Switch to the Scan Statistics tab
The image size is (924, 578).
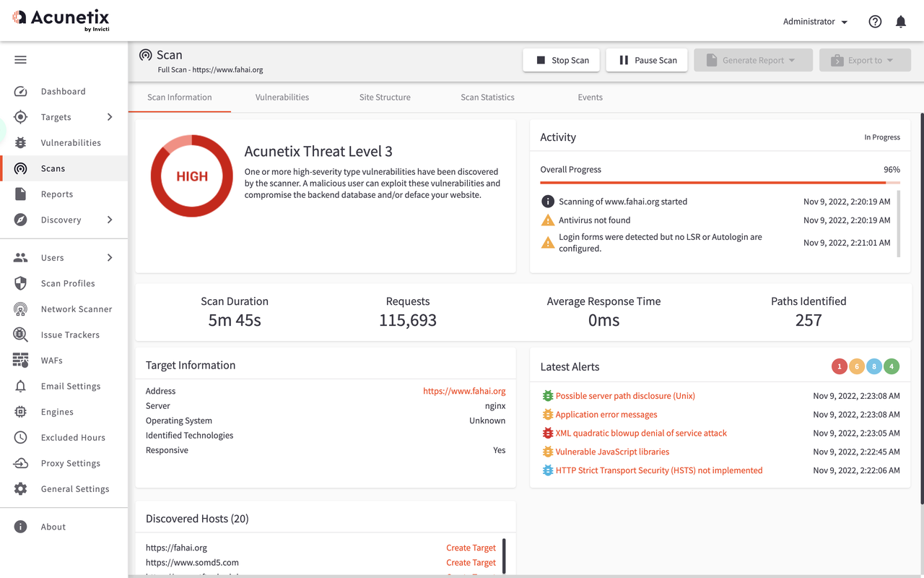click(487, 98)
